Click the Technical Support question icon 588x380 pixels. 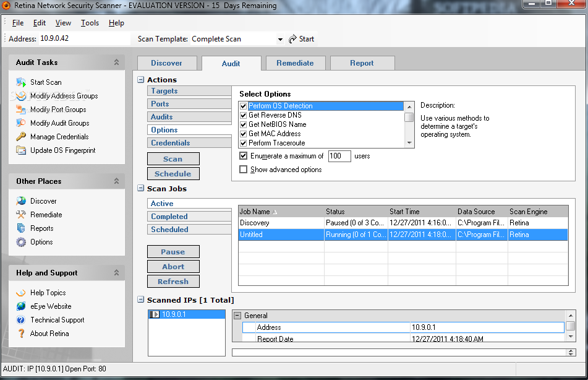(21, 320)
